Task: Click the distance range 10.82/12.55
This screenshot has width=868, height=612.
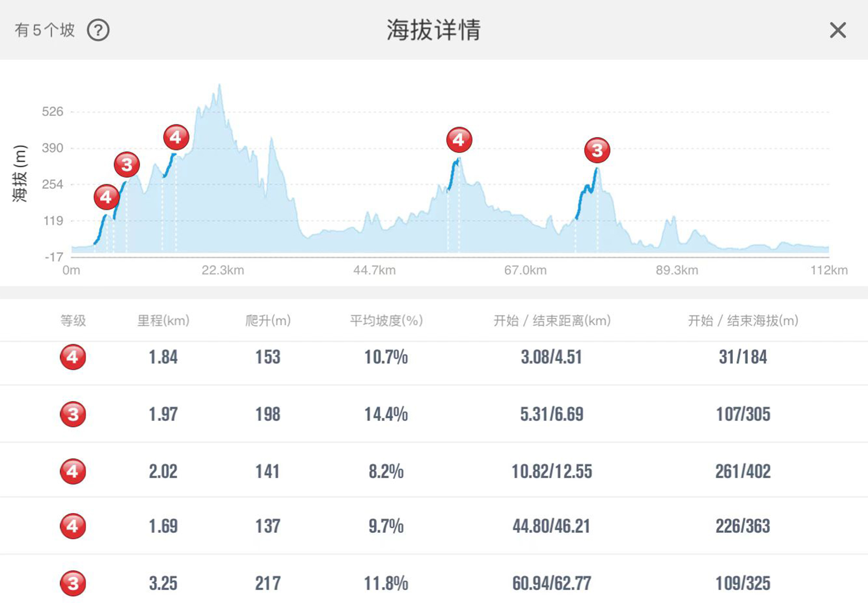Action: pos(552,471)
